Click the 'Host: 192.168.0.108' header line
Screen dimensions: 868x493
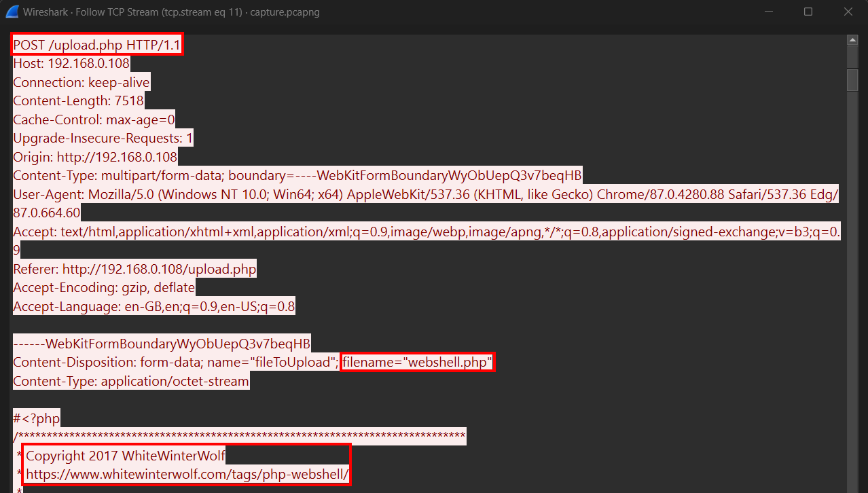tap(71, 64)
